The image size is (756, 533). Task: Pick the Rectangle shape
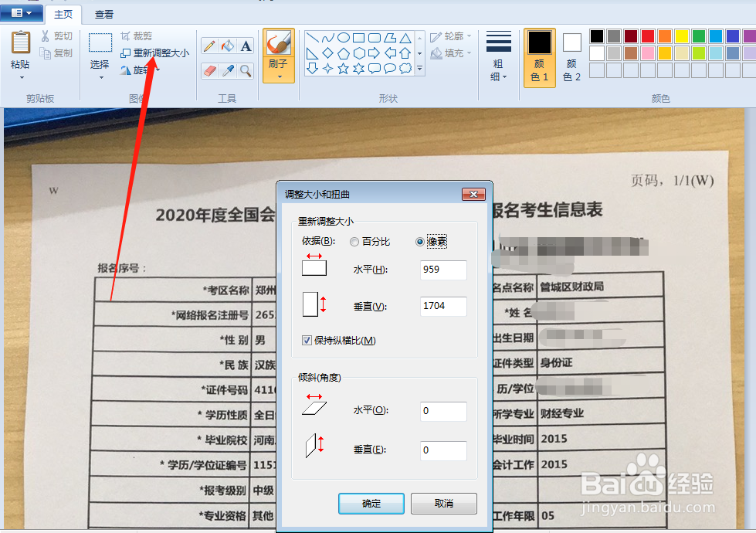coord(359,38)
